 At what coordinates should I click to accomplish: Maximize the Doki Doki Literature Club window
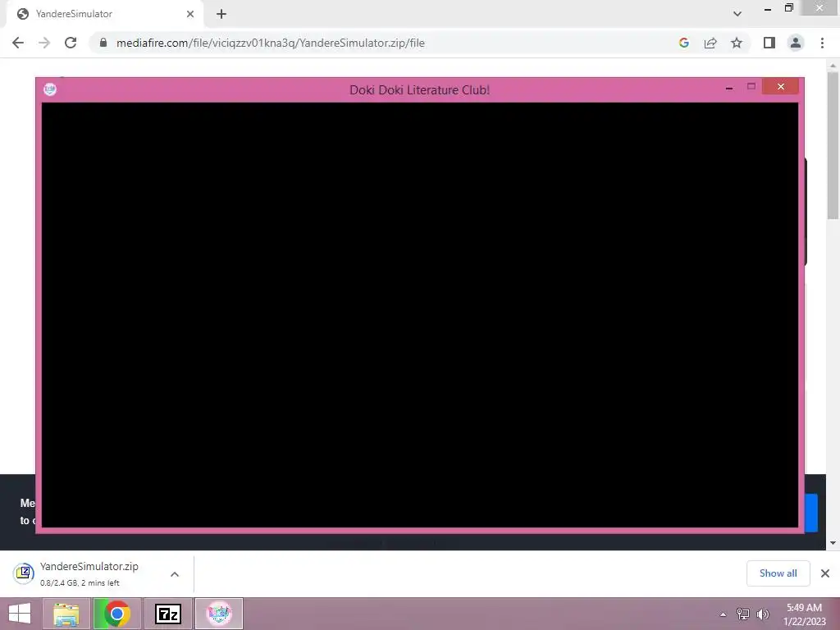pyautogui.click(x=751, y=86)
